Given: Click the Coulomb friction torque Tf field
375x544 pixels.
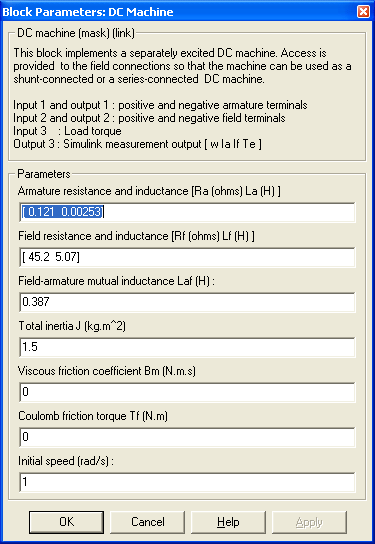Looking at the screenshot, I should (187, 437).
